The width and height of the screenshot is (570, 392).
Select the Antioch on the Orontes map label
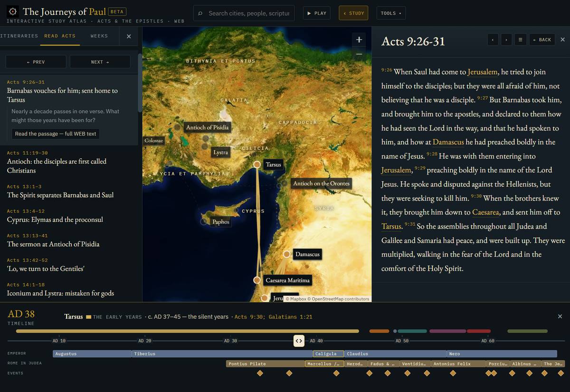pyautogui.click(x=321, y=183)
